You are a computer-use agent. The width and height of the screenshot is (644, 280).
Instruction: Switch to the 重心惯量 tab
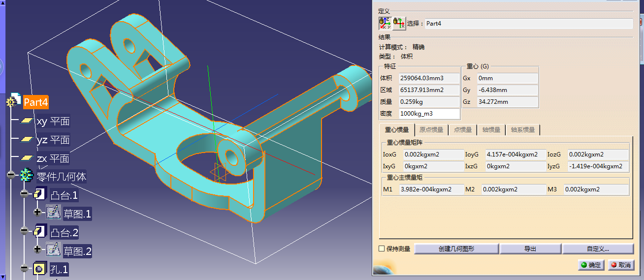point(397,130)
